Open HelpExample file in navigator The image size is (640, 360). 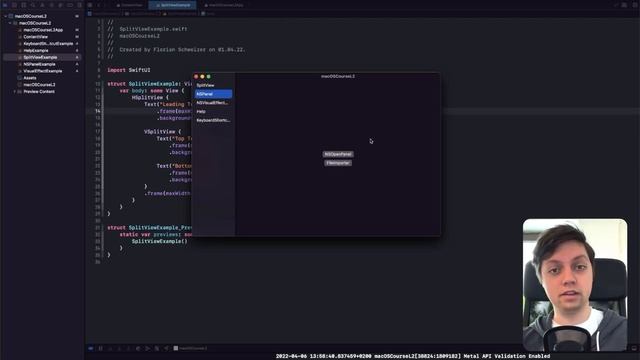[36, 51]
